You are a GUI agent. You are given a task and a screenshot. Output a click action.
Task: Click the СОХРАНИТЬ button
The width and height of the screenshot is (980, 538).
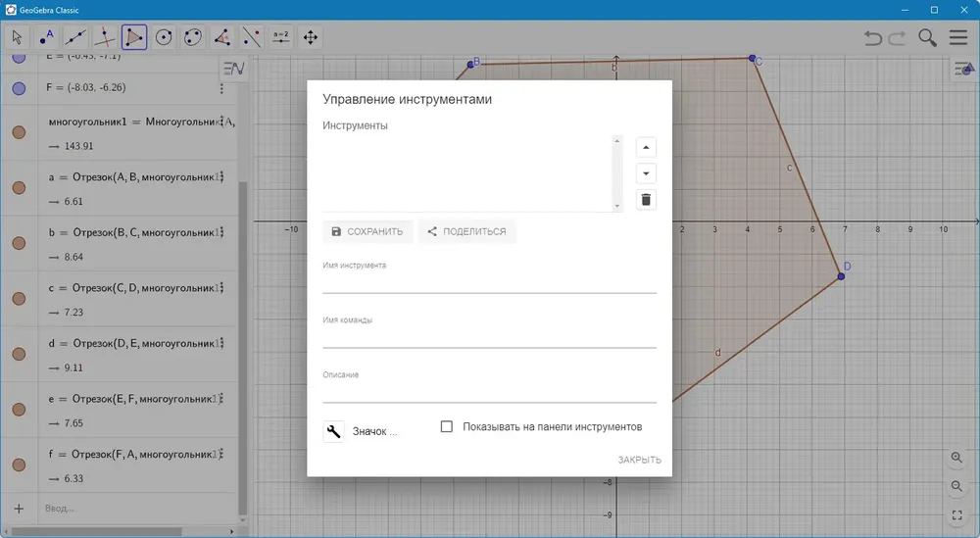point(367,232)
